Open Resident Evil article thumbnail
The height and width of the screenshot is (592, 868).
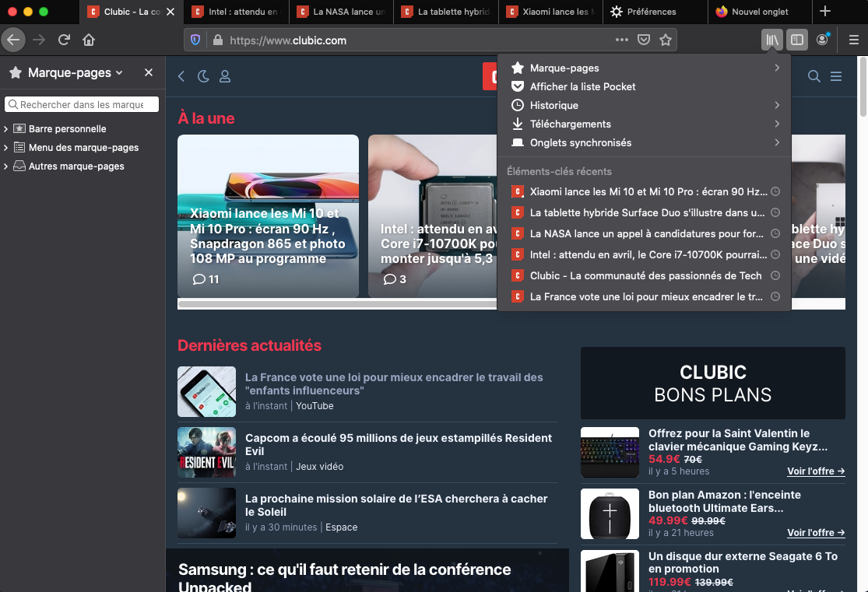click(x=206, y=453)
